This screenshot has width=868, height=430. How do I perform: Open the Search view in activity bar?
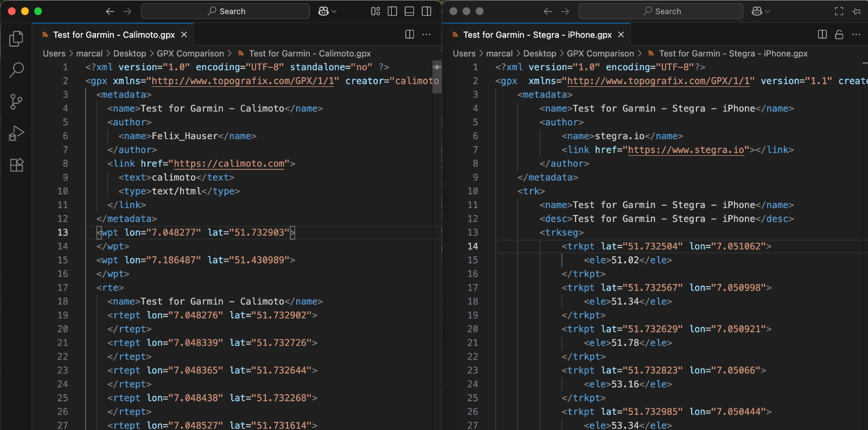[17, 69]
